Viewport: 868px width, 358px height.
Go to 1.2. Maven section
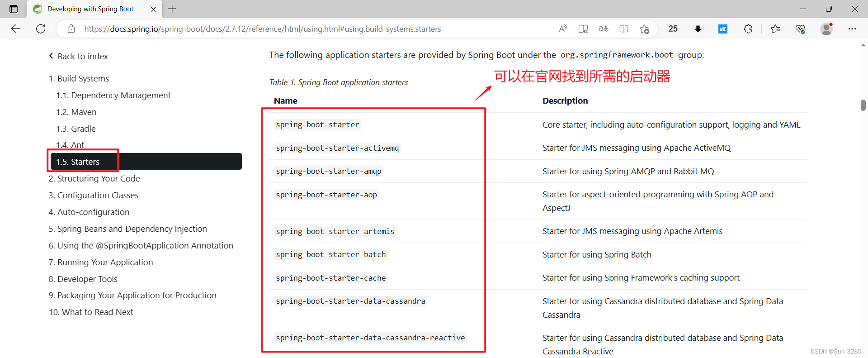click(x=76, y=112)
